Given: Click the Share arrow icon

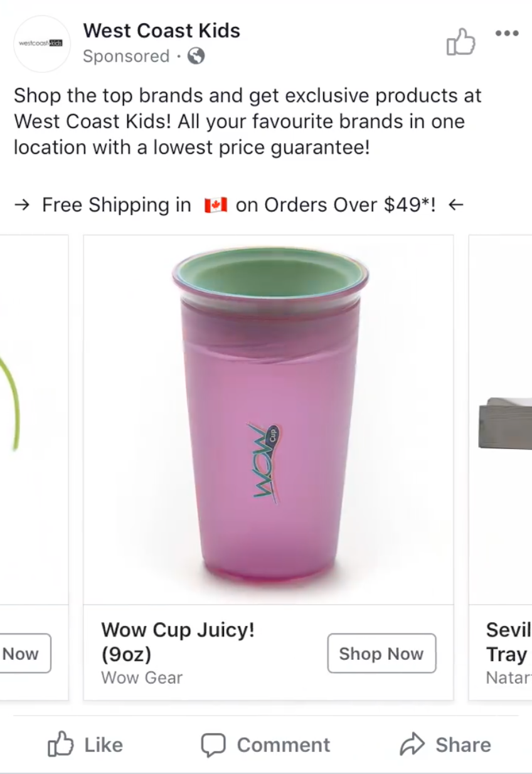Looking at the screenshot, I should click(x=412, y=745).
